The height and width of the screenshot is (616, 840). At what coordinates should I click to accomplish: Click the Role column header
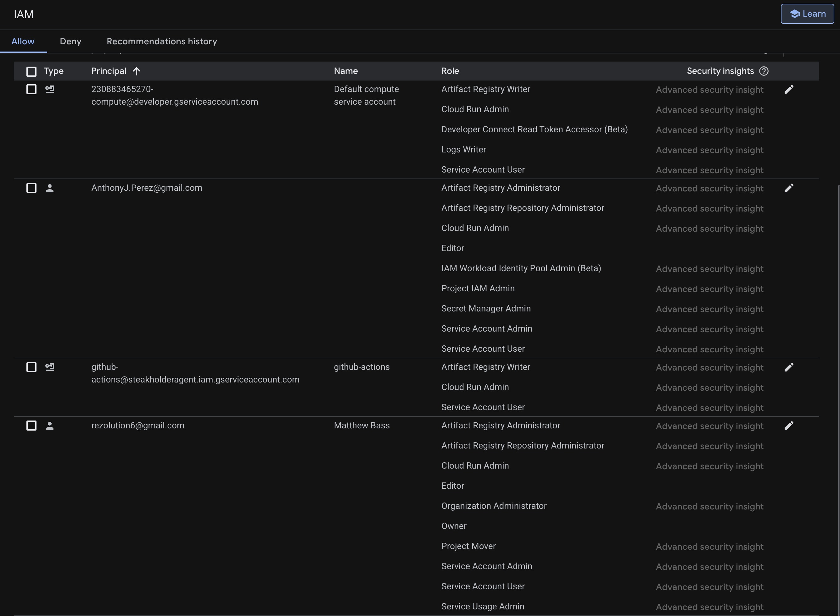click(x=450, y=71)
